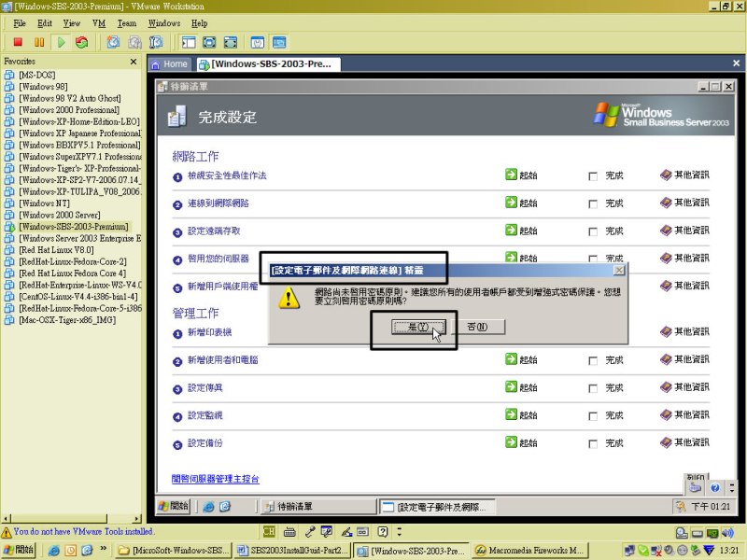Check 完成 box for 連線到網際網路

point(593,203)
